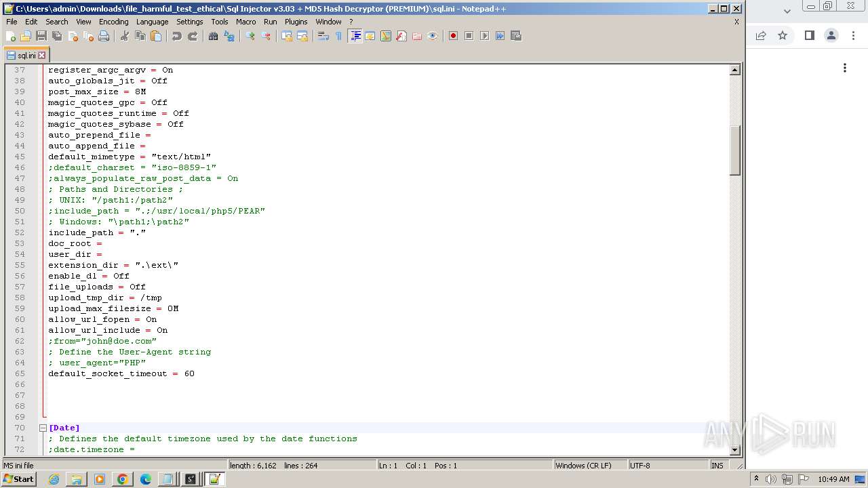Open the Macro menu
The width and height of the screenshot is (868, 488).
[246, 22]
